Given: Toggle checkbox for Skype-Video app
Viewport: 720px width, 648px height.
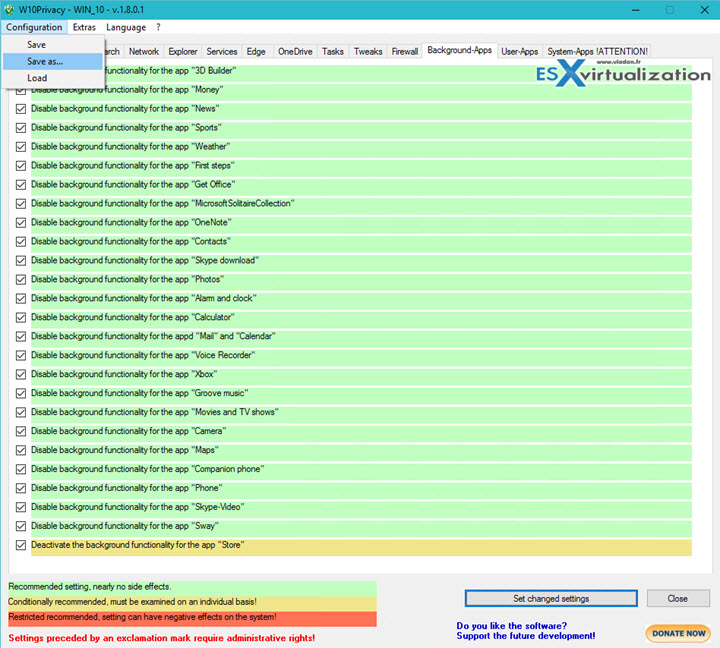Looking at the screenshot, I should pyautogui.click(x=21, y=507).
